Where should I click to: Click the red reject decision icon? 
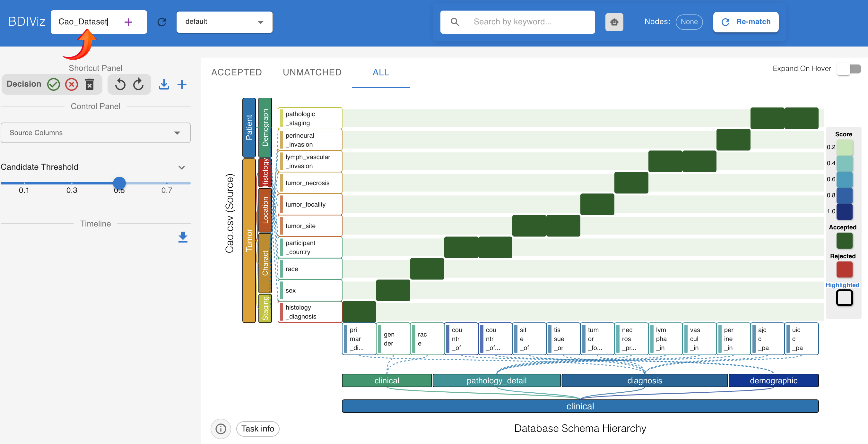72,84
